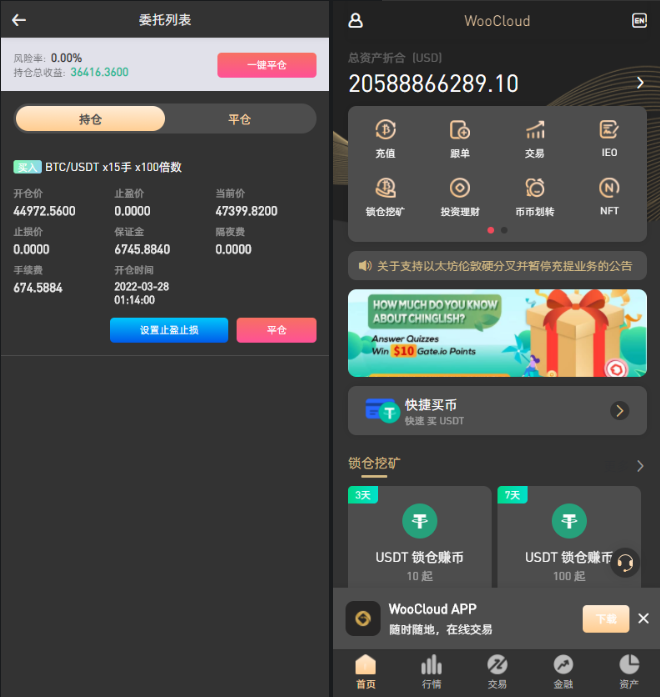
Task: Go to the 交易 tab in the bottom bar
Action: click(x=497, y=672)
